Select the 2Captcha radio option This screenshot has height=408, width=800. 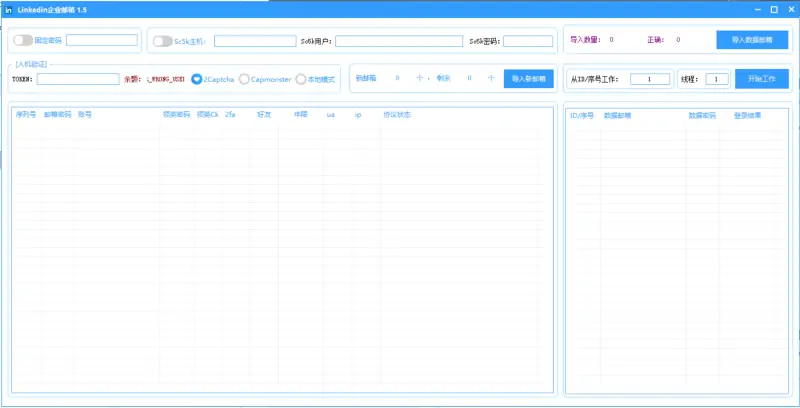pyautogui.click(x=197, y=78)
